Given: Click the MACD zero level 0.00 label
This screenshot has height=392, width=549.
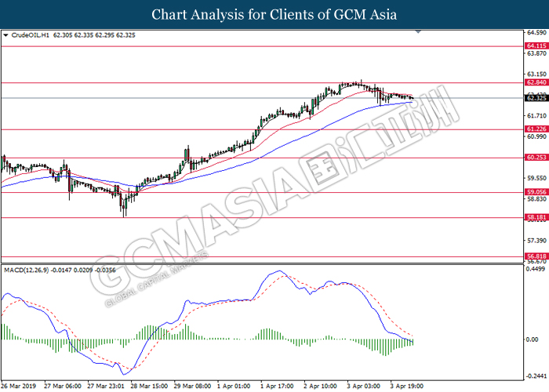Looking at the screenshot, I should (x=533, y=339).
